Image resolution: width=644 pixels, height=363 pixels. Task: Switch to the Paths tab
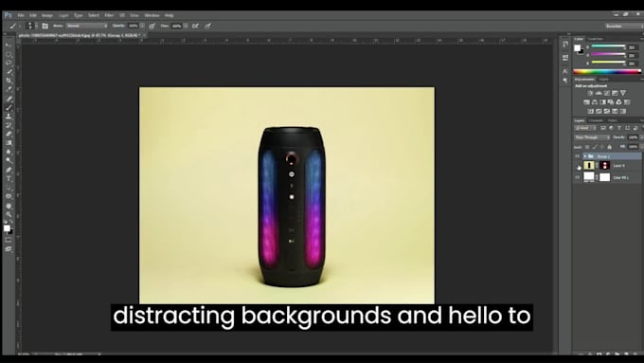(x=613, y=120)
